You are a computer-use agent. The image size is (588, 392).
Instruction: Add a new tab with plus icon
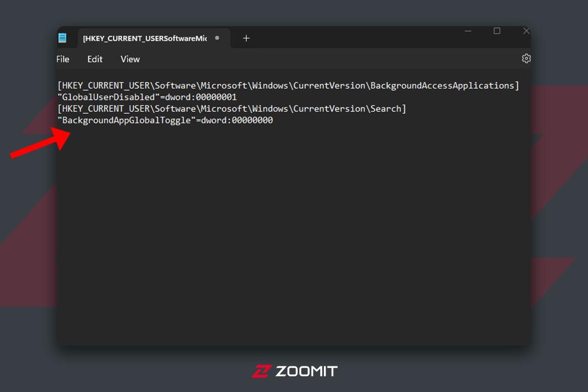(246, 38)
